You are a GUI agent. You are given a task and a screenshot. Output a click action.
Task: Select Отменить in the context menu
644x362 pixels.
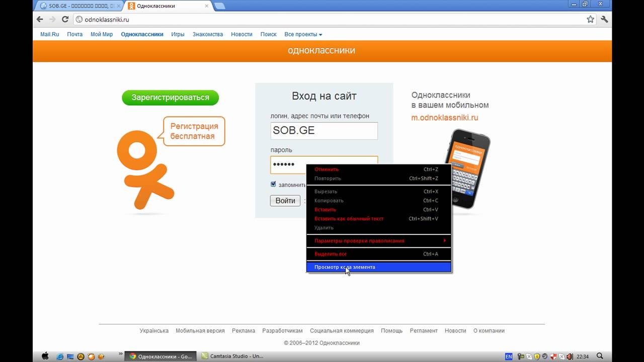coord(379,169)
